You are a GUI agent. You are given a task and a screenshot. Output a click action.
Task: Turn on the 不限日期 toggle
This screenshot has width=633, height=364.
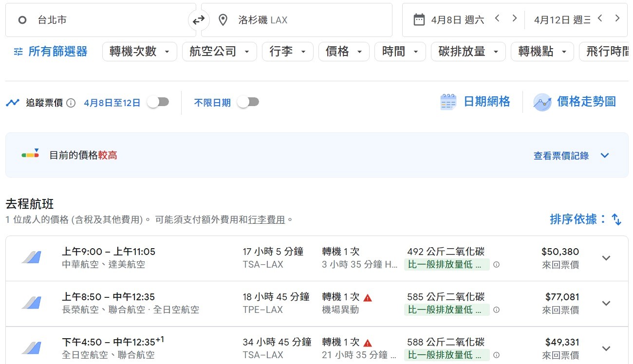coord(248,102)
